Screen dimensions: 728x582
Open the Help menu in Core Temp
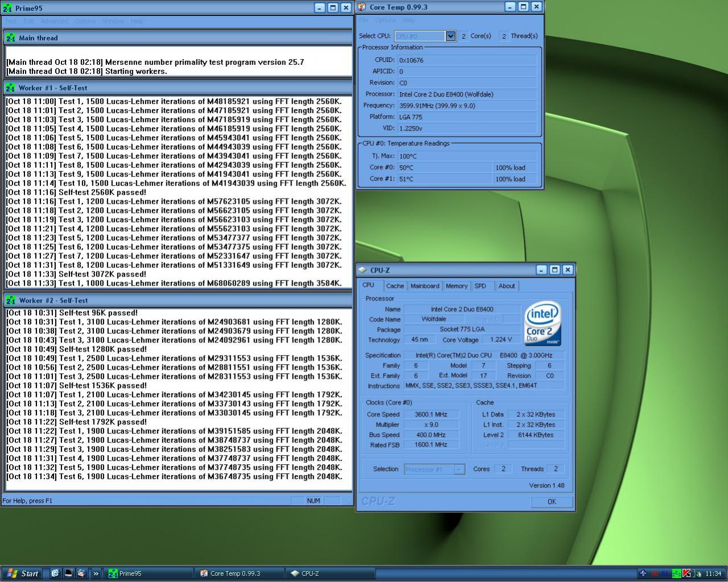(409, 20)
